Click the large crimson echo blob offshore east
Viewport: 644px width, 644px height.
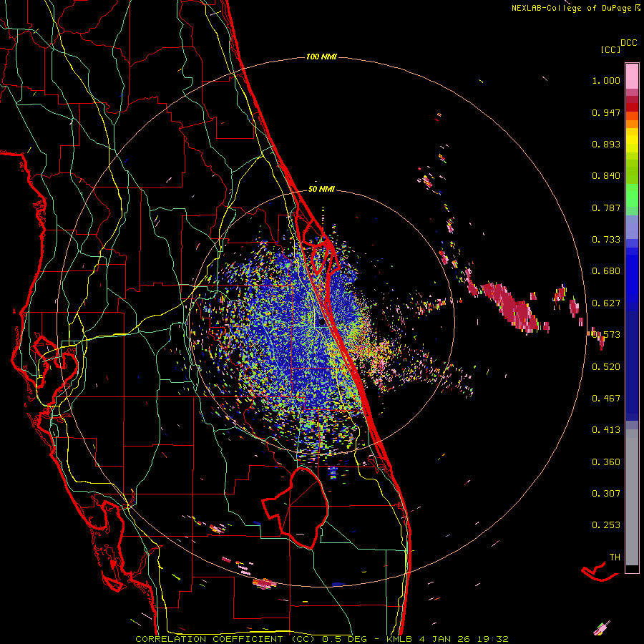[510, 306]
